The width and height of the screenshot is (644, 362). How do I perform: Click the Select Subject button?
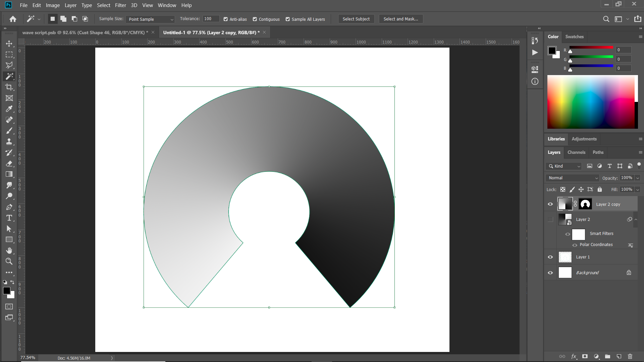[x=356, y=19]
